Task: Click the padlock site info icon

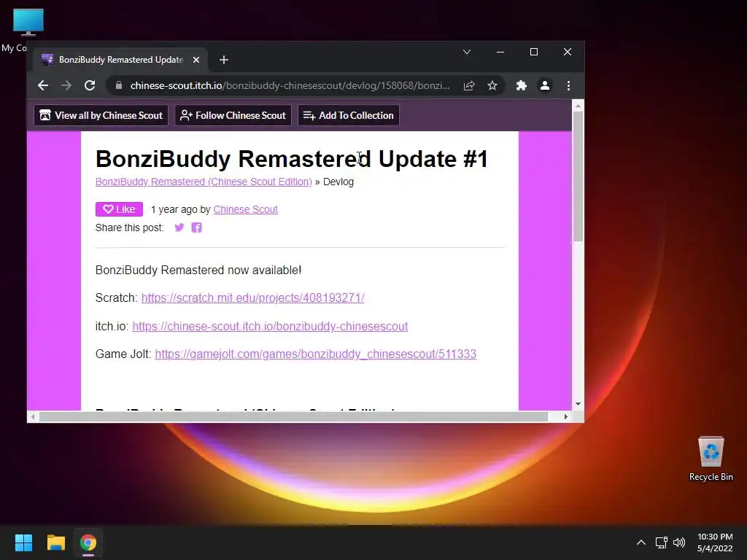Action: tap(119, 86)
